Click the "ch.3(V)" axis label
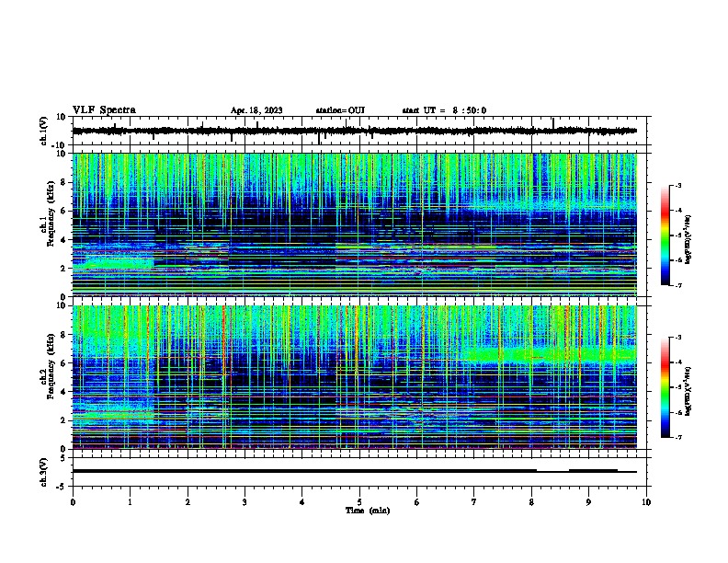This screenshot has height=563, width=728. pyautogui.click(x=44, y=472)
